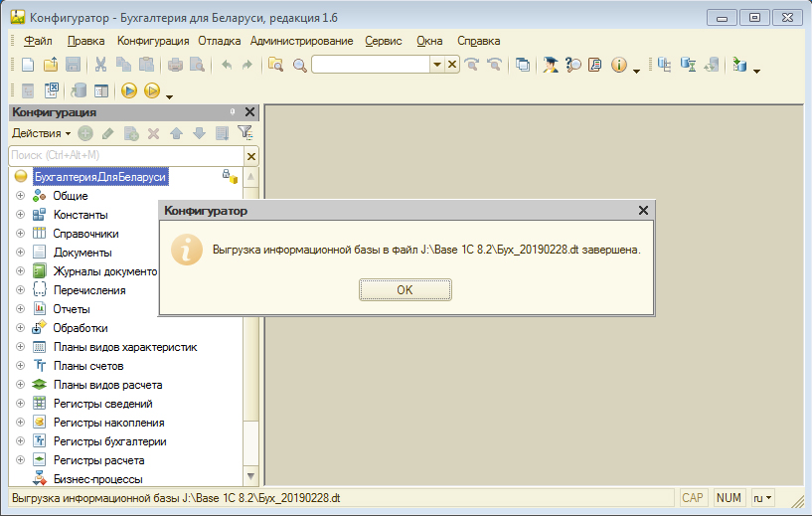The height and width of the screenshot is (516, 812).
Task: Open the Конфигурация menu
Action: [x=152, y=41]
